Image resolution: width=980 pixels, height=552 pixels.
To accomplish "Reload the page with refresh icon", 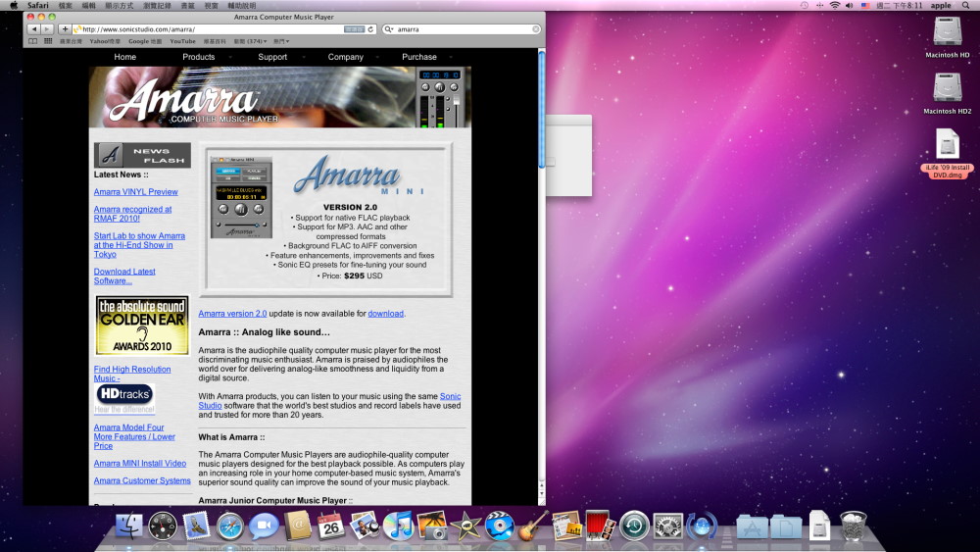I will coord(370,28).
